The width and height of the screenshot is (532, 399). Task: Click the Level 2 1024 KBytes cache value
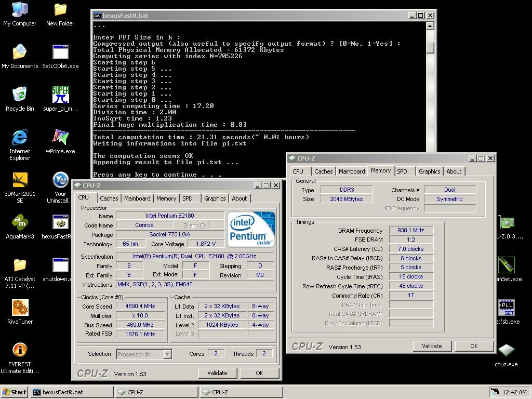222,325
